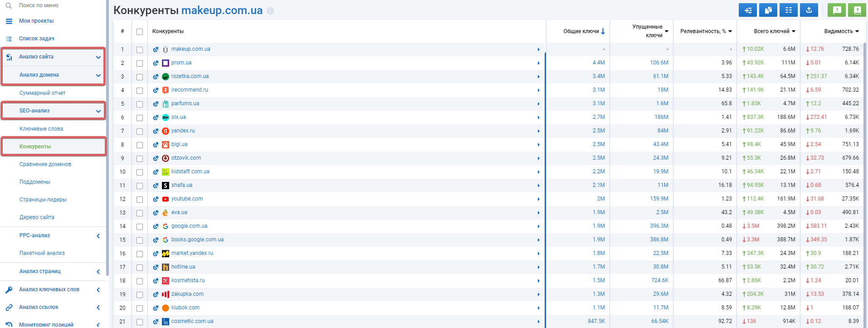
Task: Select the eva.ua row checkbox
Action: coord(140,213)
